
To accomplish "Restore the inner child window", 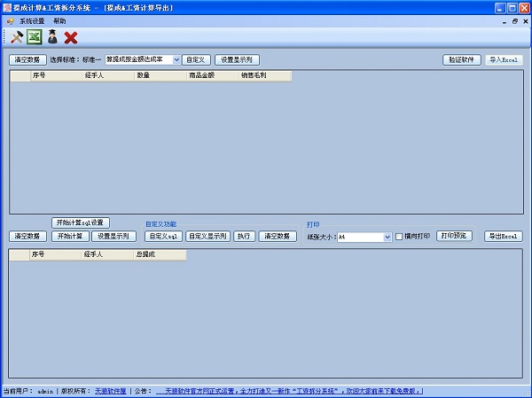I will [515, 21].
